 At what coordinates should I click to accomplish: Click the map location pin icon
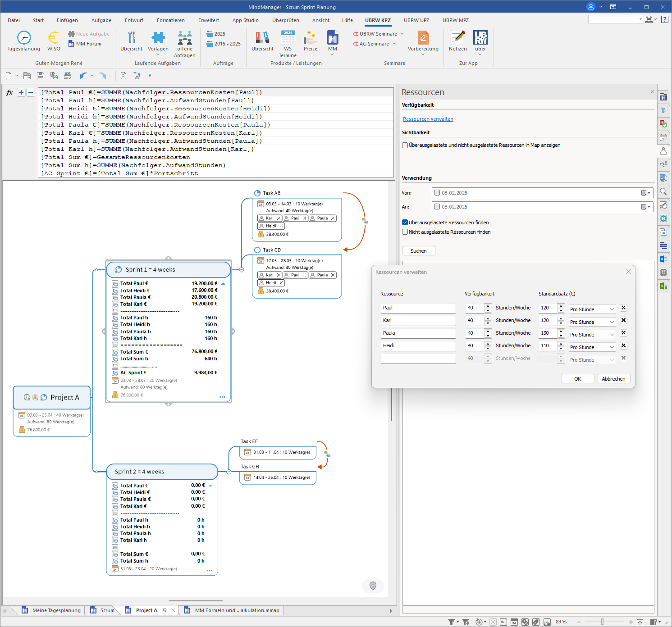click(373, 586)
